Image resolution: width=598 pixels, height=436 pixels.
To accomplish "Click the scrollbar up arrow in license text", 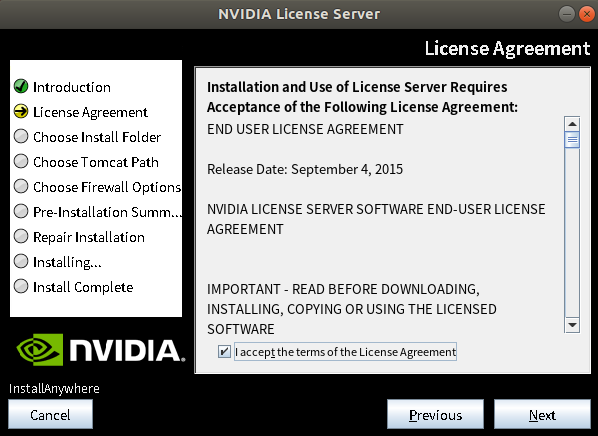I will tap(572, 124).
